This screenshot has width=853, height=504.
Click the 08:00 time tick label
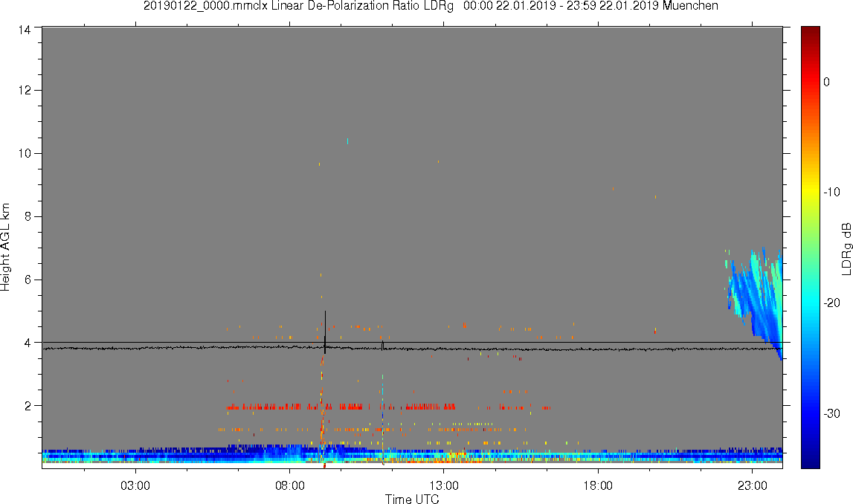(x=289, y=485)
